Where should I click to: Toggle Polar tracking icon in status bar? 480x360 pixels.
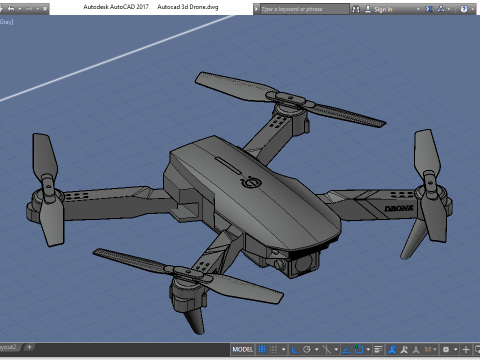pos(307,349)
